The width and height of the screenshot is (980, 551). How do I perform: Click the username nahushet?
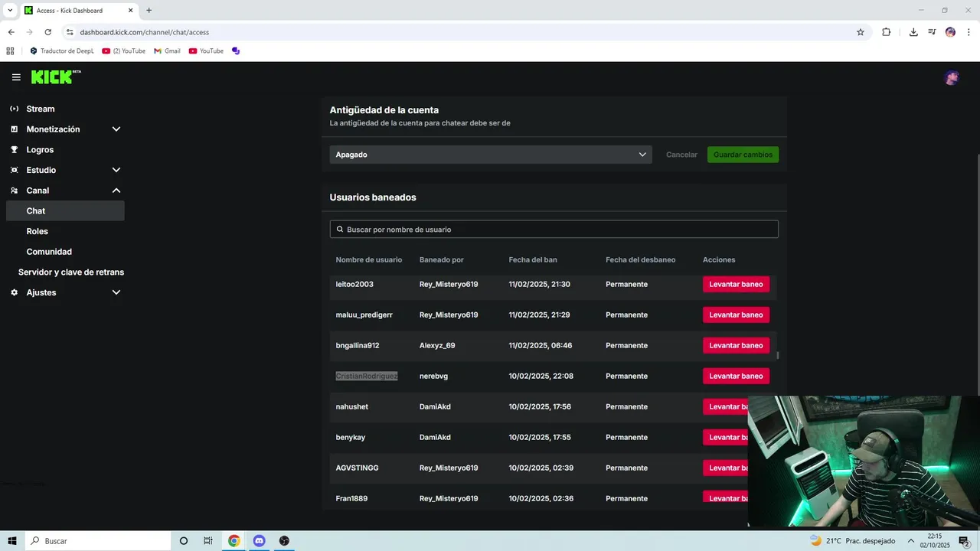click(x=352, y=407)
